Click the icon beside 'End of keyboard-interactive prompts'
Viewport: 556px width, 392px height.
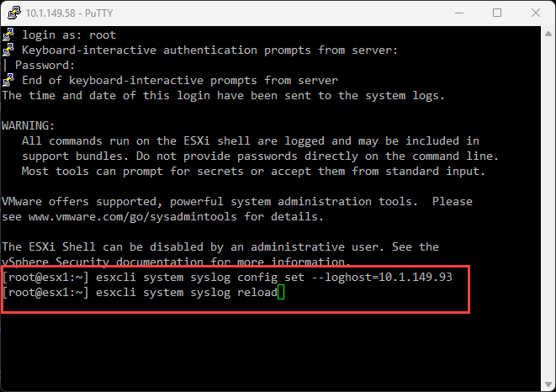coord(8,80)
